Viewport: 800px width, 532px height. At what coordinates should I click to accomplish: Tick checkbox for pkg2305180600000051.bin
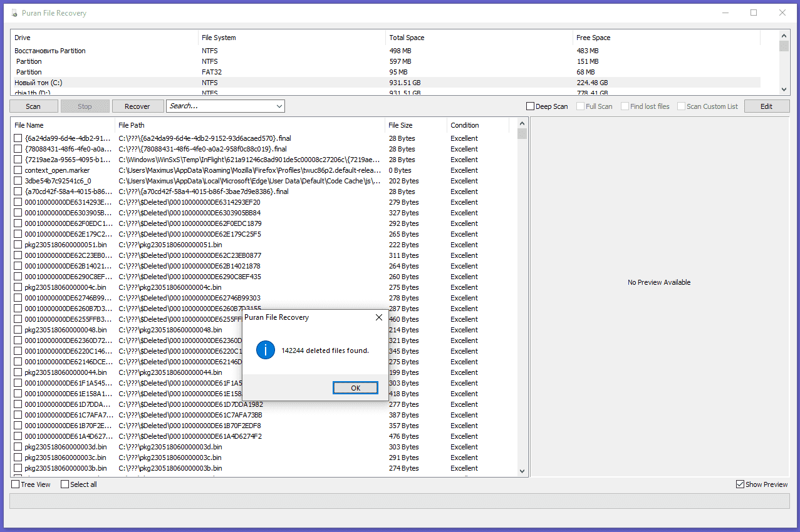point(18,245)
